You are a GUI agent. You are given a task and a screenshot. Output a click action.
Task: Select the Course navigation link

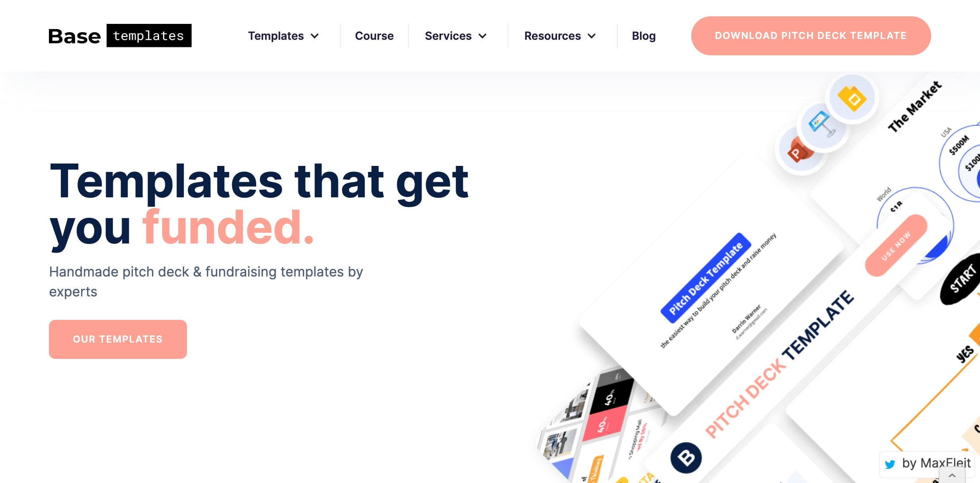coord(374,36)
